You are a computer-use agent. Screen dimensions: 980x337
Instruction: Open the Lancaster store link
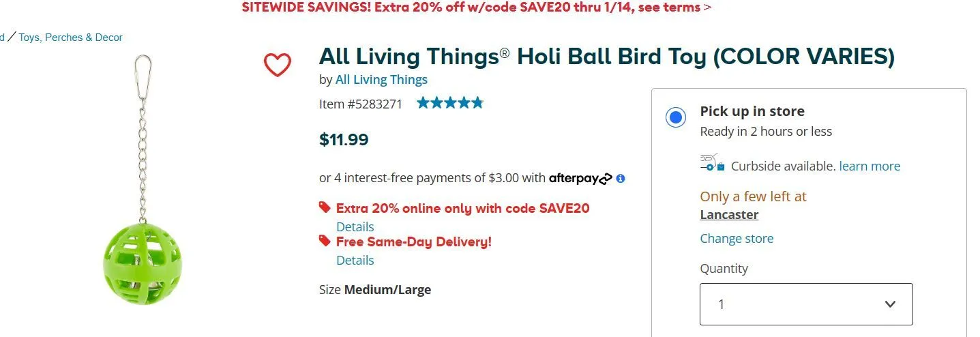pyautogui.click(x=729, y=215)
